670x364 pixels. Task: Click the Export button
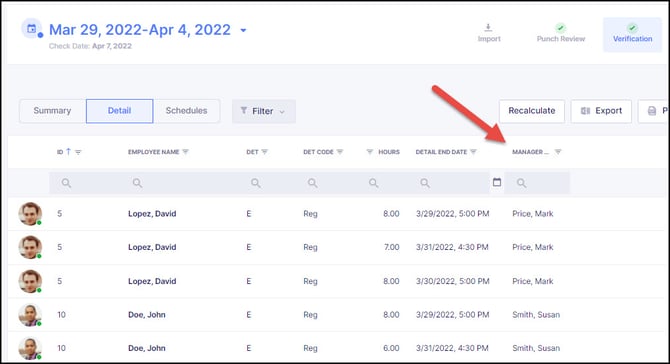(x=601, y=111)
